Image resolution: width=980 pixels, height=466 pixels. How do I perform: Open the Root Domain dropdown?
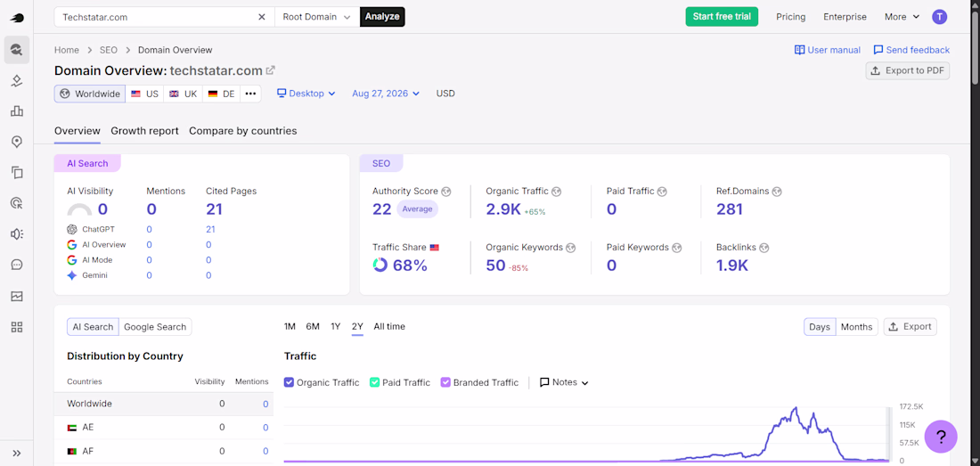(317, 17)
